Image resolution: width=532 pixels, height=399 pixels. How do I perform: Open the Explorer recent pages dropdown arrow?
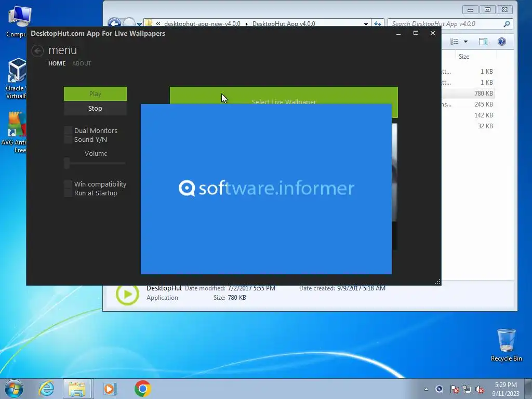[139, 24]
